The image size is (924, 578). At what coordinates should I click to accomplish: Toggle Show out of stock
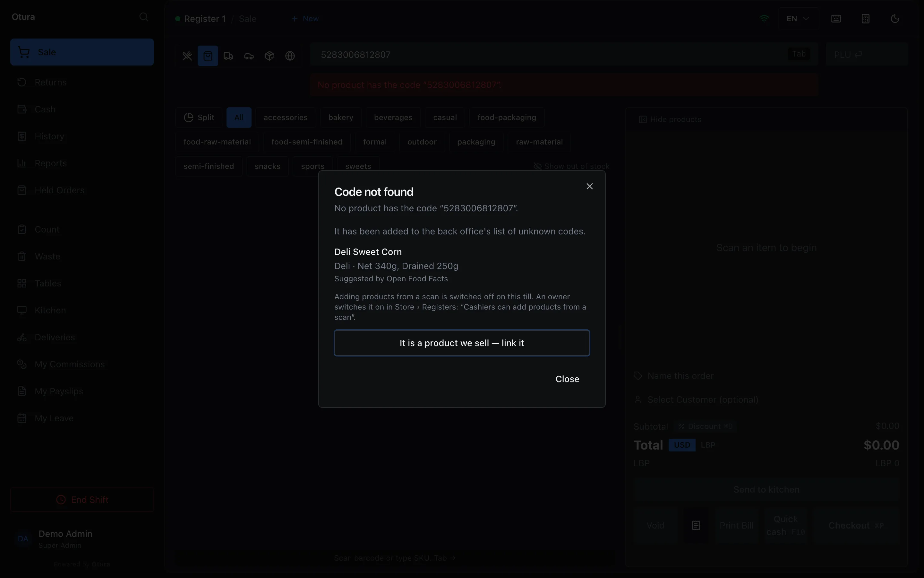tap(571, 166)
